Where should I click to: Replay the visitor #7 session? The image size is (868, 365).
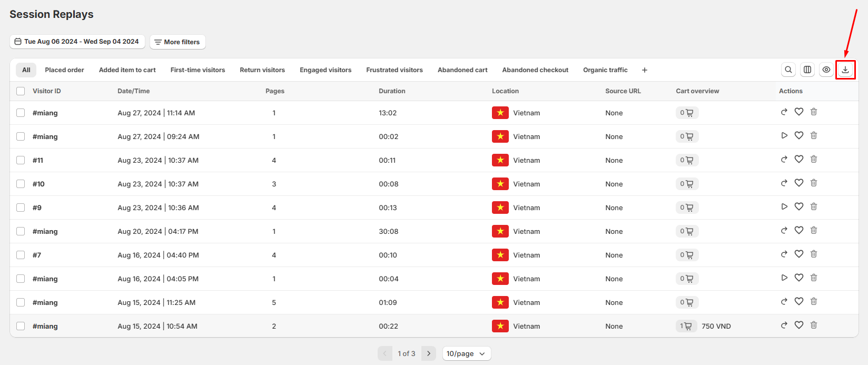pos(784,254)
